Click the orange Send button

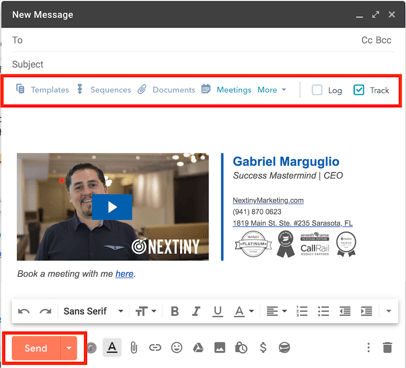pyautogui.click(x=36, y=348)
